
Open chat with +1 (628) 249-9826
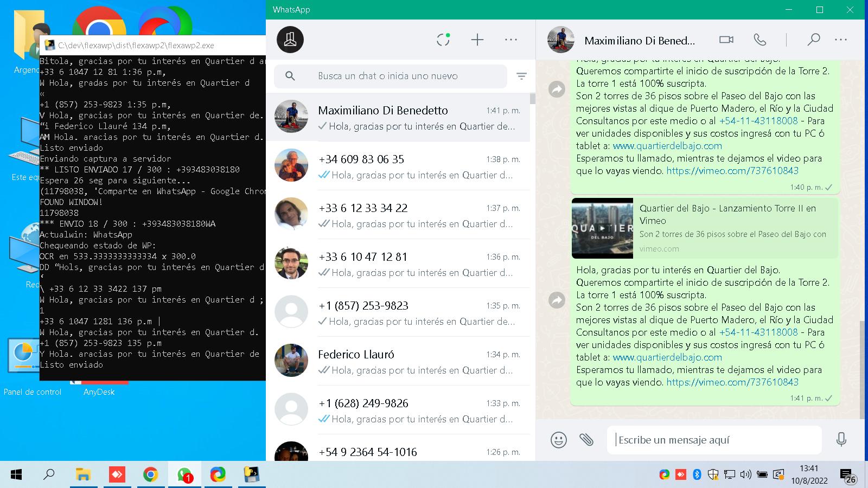click(x=398, y=410)
